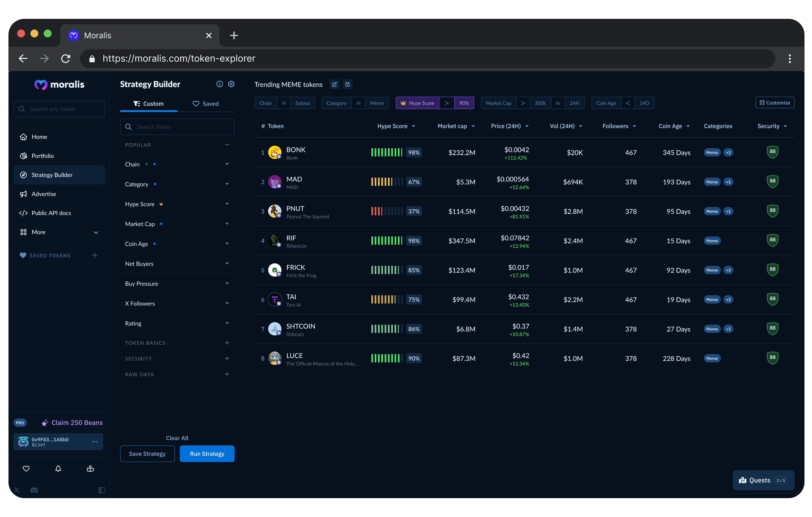This screenshot has width=812, height=517.
Task: Open Portfolio from the sidebar
Action: click(42, 156)
